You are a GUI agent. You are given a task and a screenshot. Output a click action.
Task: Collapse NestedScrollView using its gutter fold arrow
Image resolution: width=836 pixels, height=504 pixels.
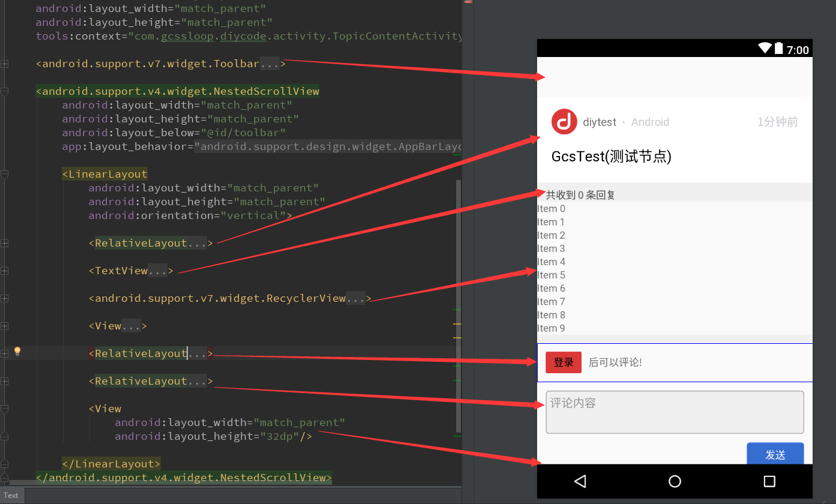coord(4,91)
